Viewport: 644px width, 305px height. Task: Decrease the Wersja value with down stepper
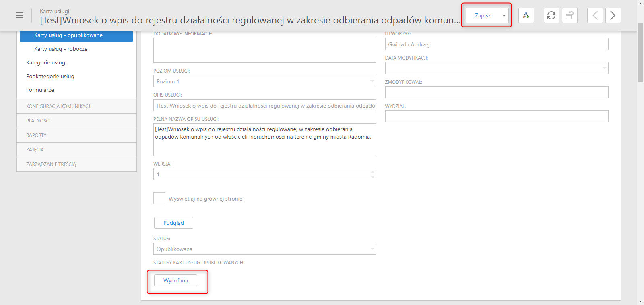click(x=373, y=177)
